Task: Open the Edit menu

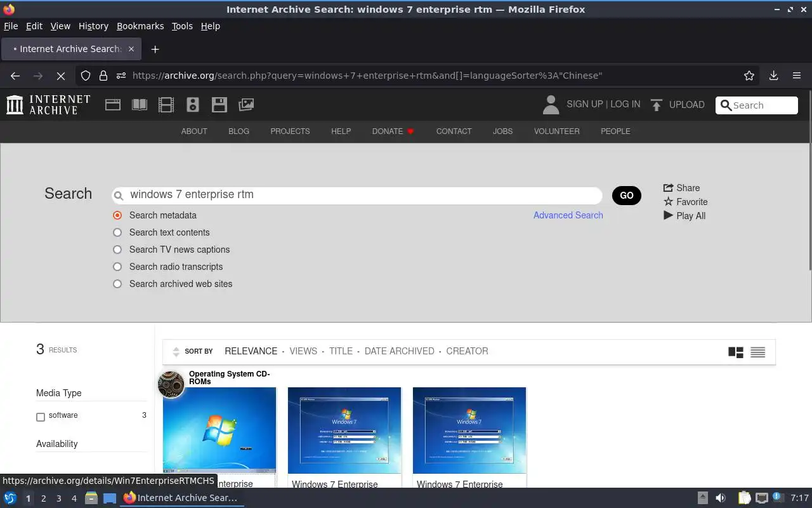Action: pos(34,26)
